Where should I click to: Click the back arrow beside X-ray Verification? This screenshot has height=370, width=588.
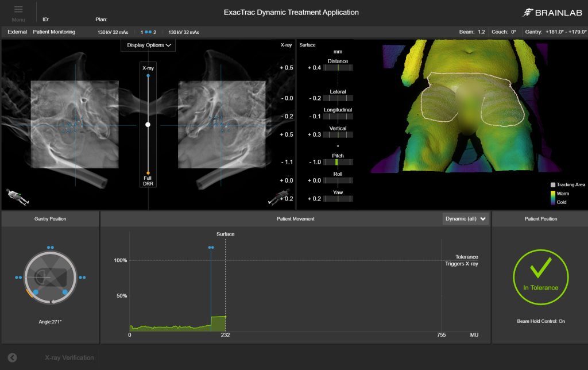tap(12, 357)
